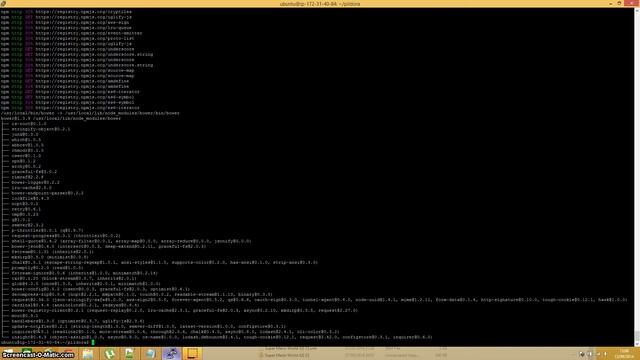This screenshot has width=640, height=360.
Task: Minimize the terminal window
Action: [611, 3]
